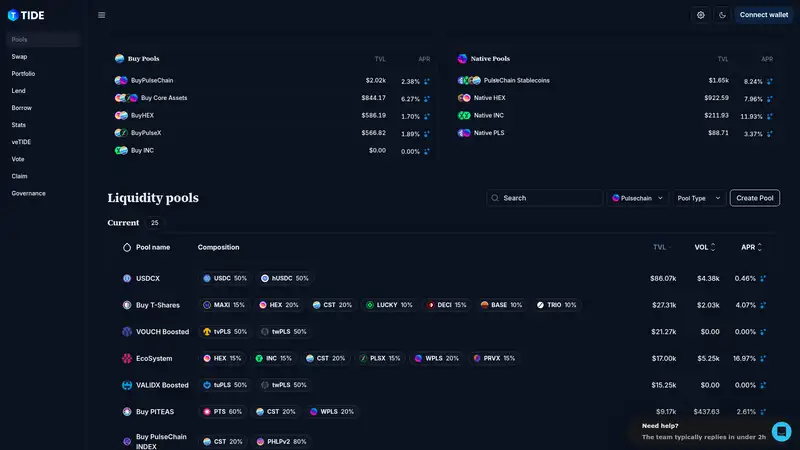The image size is (800, 450).
Task: Click APR sparkle icon for BuyPulseChain
Action: pyautogui.click(x=427, y=81)
